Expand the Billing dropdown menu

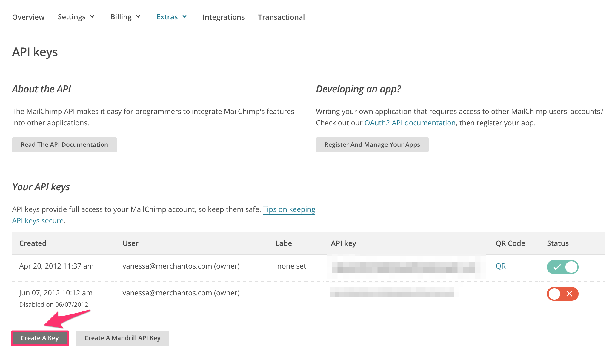point(125,17)
